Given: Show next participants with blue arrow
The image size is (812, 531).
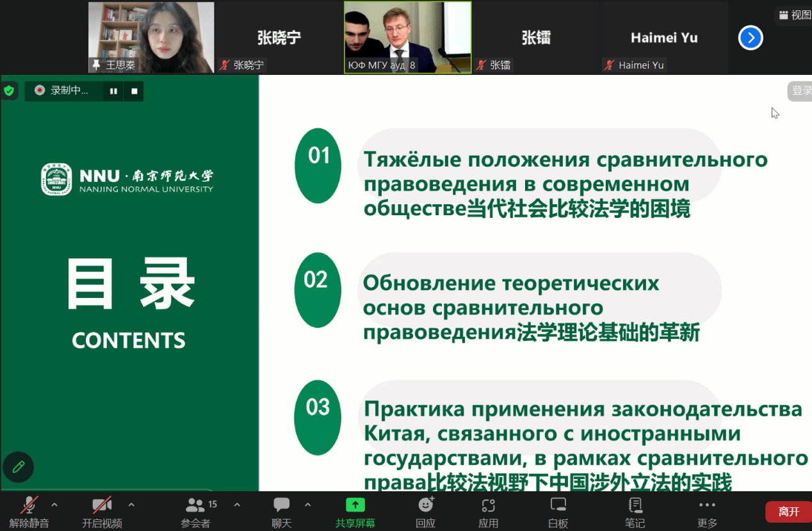Looking at the screenshot, I should pyautogui.click(x=751, y=38).
